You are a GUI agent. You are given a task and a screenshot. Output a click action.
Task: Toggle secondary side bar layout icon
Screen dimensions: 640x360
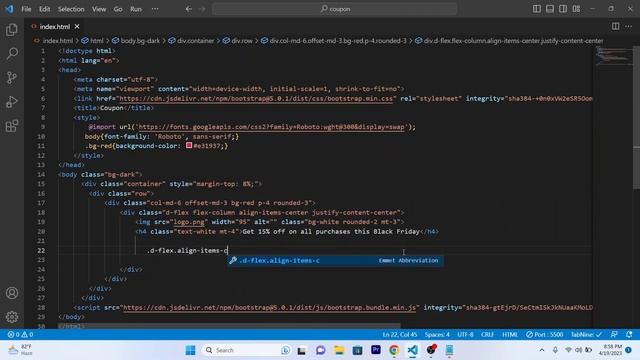coord(563,9)
